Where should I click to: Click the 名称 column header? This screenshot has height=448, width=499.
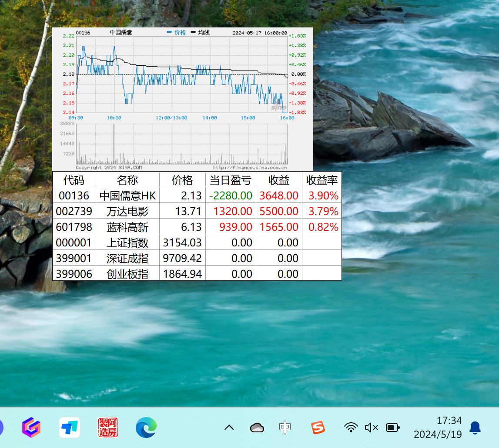128,180
